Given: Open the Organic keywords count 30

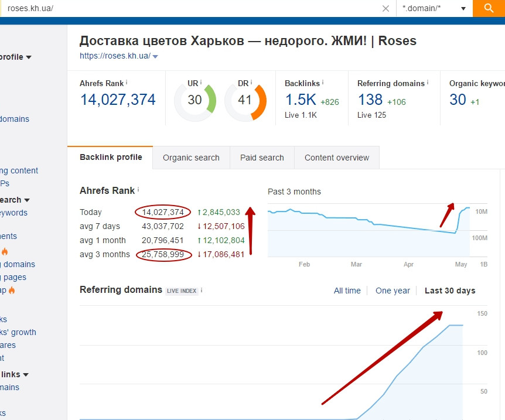Looking at the screenshot, I should click(x=458, y=100).
